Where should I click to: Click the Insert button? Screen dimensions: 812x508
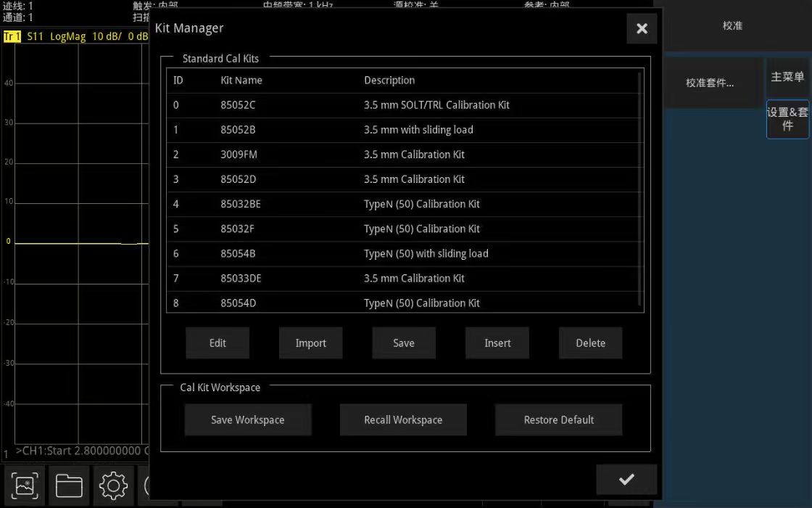click(497, 343)
